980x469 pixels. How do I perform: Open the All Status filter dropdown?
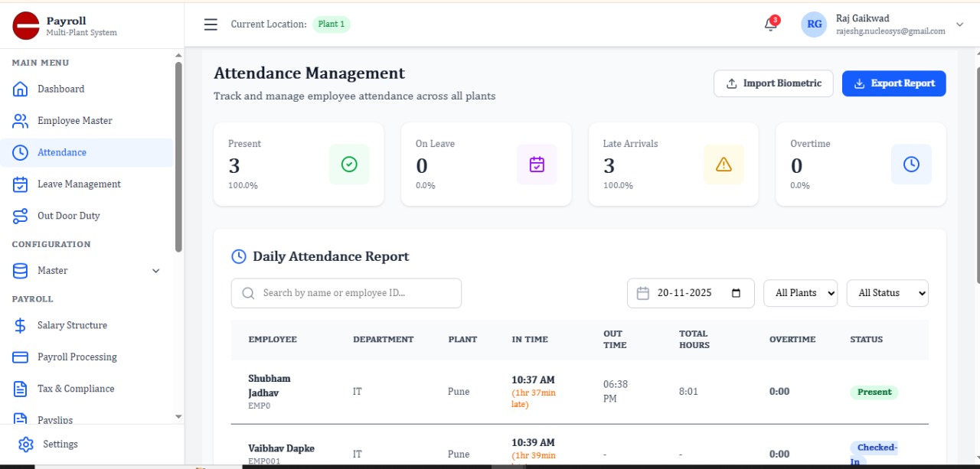tap(887, 293)
